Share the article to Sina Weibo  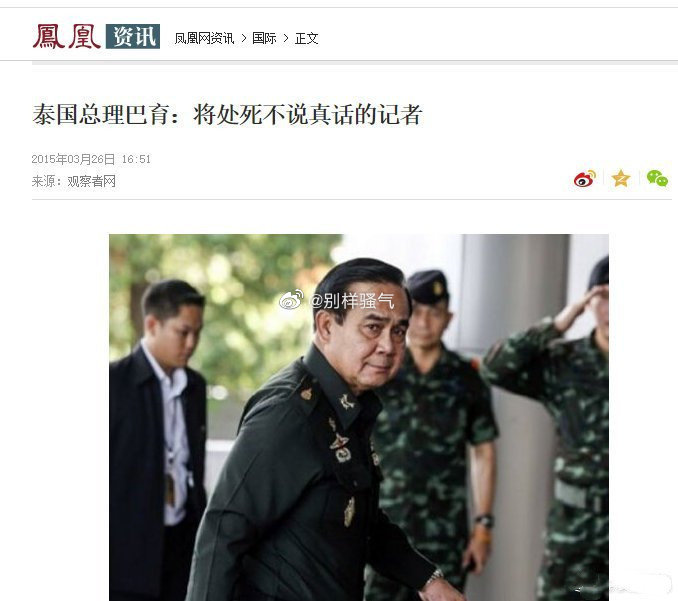tap(585, 179)
